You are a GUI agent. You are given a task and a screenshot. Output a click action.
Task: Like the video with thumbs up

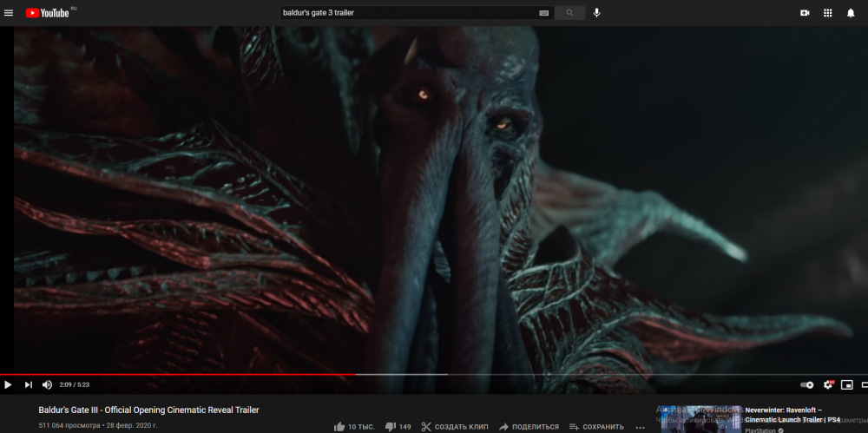(x=339, y=427)
